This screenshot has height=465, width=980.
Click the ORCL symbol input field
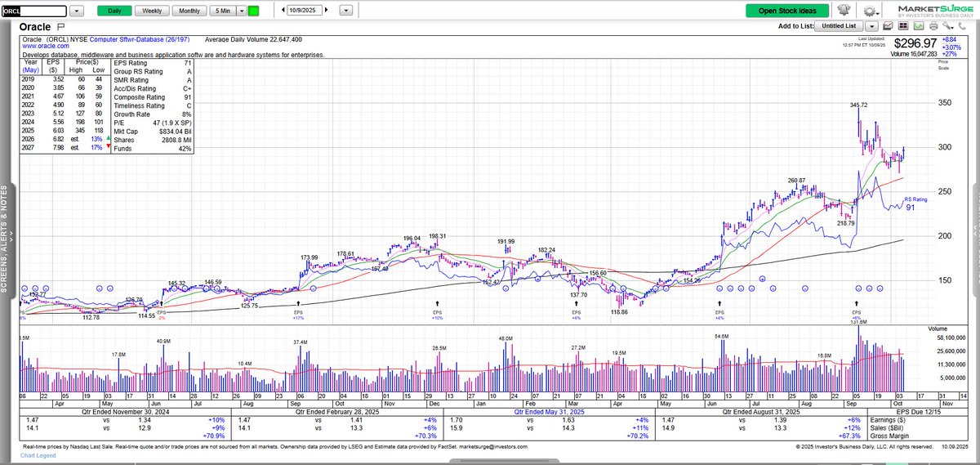[33, 11]
